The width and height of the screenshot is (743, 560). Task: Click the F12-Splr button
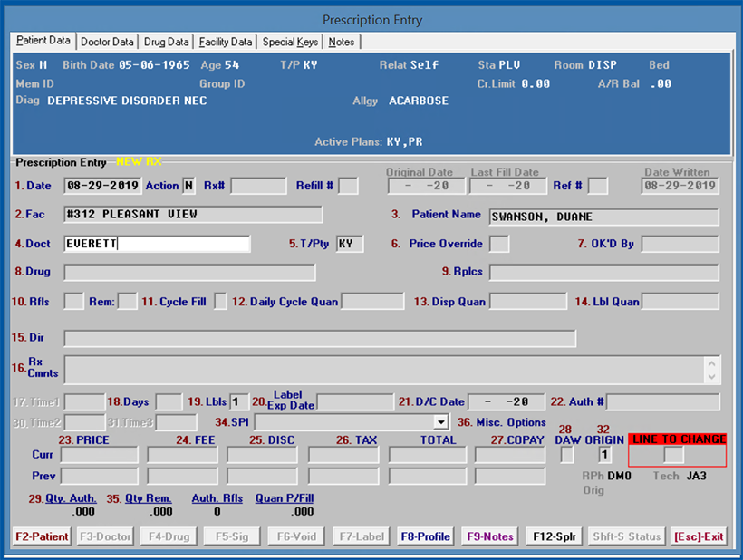pos(554,536)
